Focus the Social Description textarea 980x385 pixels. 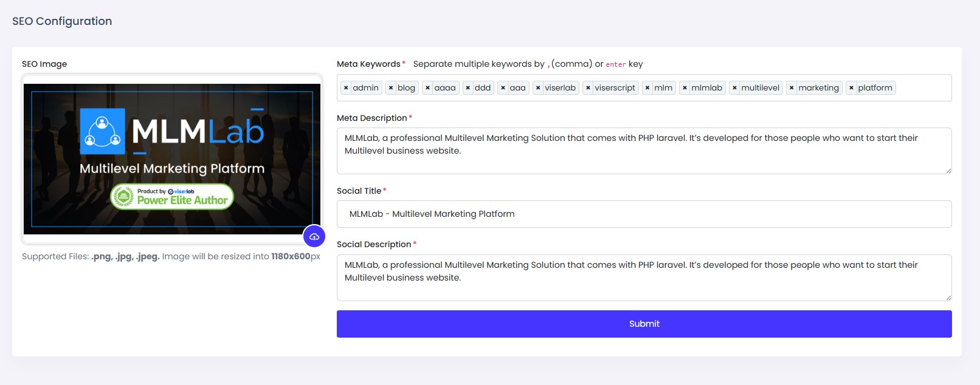pyautogui.click(x=644, y=278)
